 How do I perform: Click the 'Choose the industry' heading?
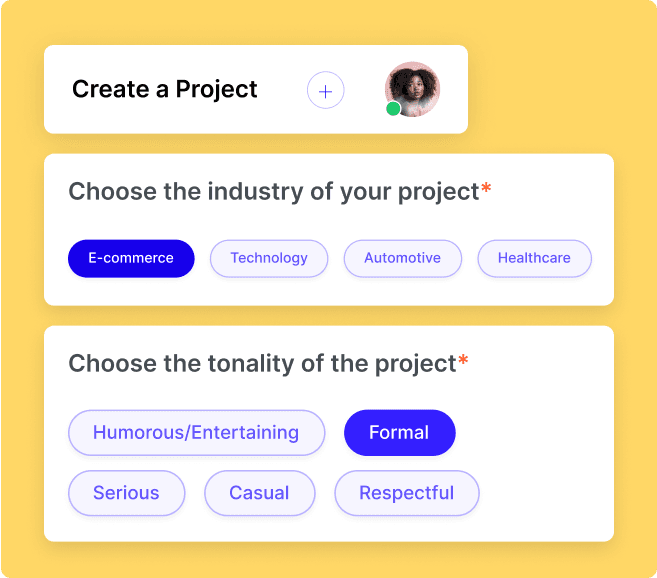tap(274, 192)
